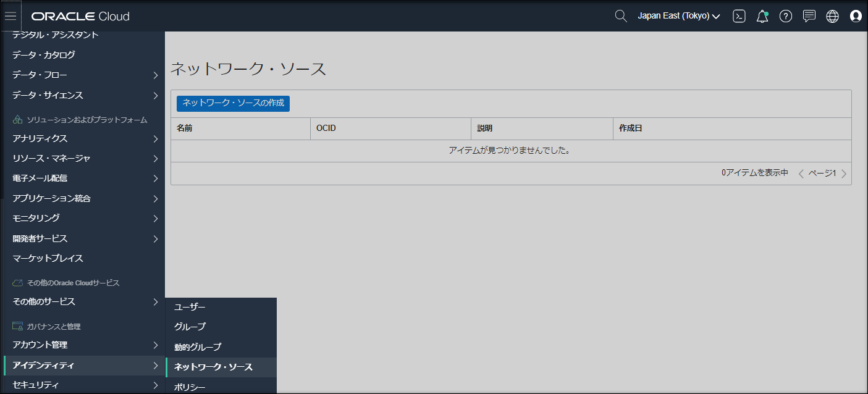Click the ネットワーク・ソース page heading
The height and width of the screenshot is (394, 868).
pos(248,69)
